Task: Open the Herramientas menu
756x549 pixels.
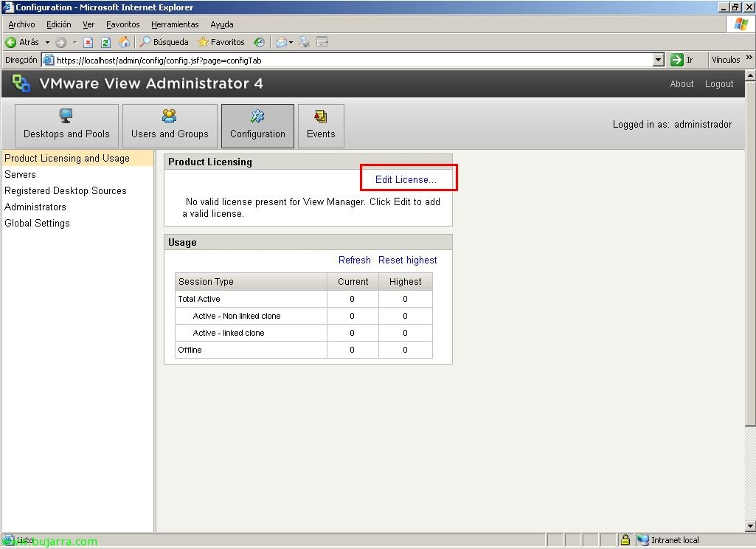Action: pyautogui.click(x=175, y=24)
